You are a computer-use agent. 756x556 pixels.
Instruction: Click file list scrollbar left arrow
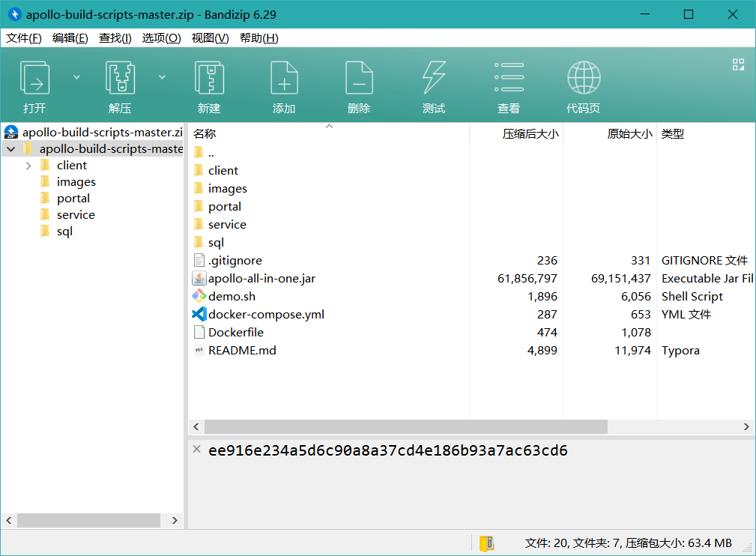tap(196, 427)
